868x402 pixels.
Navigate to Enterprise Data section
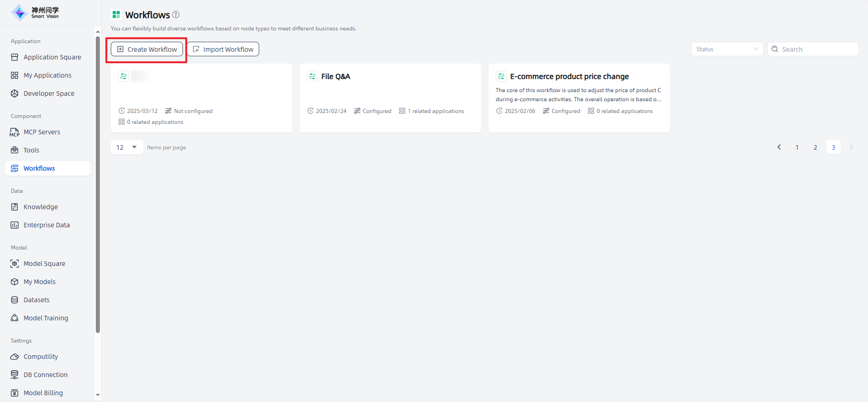tap(46, 225)
